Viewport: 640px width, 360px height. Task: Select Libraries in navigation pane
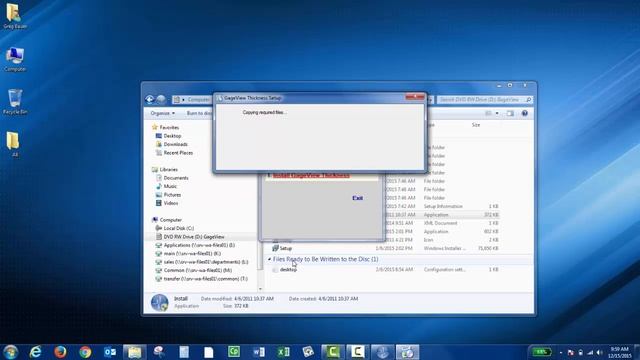tap(168, 169)
